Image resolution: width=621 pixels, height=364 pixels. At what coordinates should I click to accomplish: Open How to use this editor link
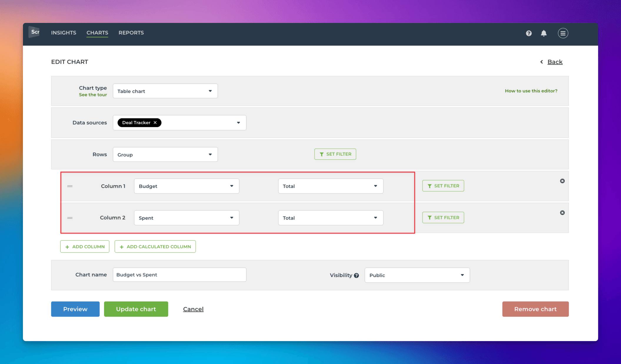click(x=531, y=91)
